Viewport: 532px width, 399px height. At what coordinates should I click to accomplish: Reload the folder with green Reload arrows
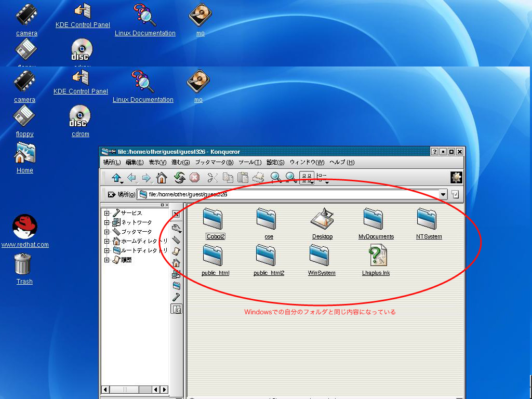[x=179, y=178]
